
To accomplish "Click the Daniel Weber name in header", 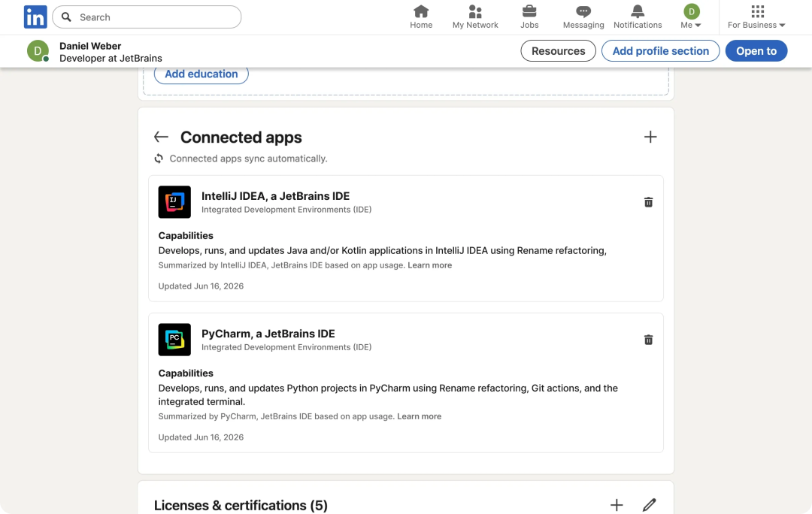I will [90, 46].
